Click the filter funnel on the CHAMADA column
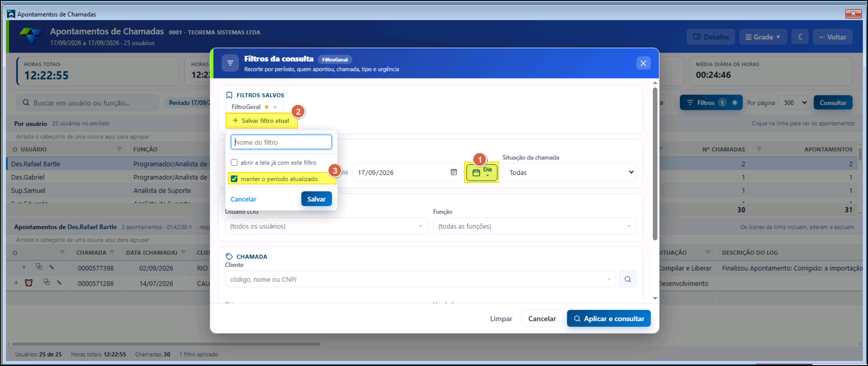Screen dimensions: 868x366 (x=112, y=252)
